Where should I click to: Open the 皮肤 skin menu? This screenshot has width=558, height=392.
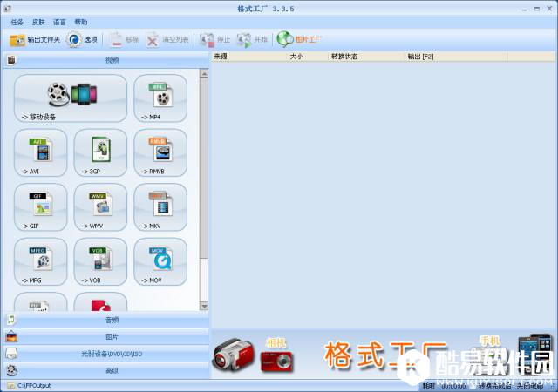[x=37, y=22]
